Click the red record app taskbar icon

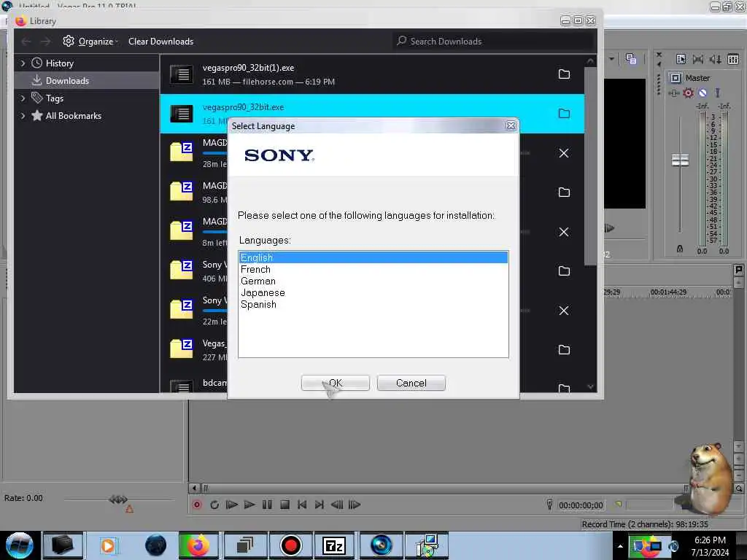coord(290,545)
